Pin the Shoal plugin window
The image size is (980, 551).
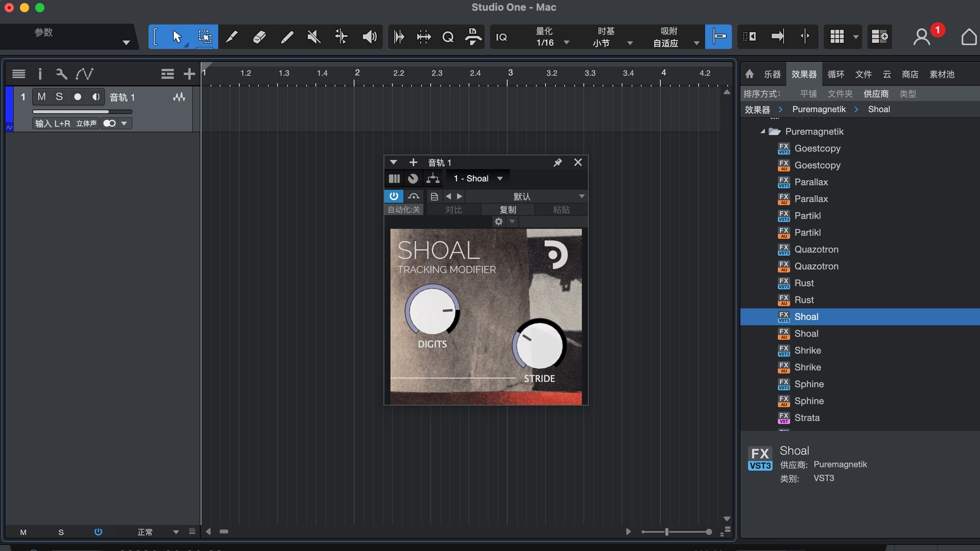click(x=557, y=162)
